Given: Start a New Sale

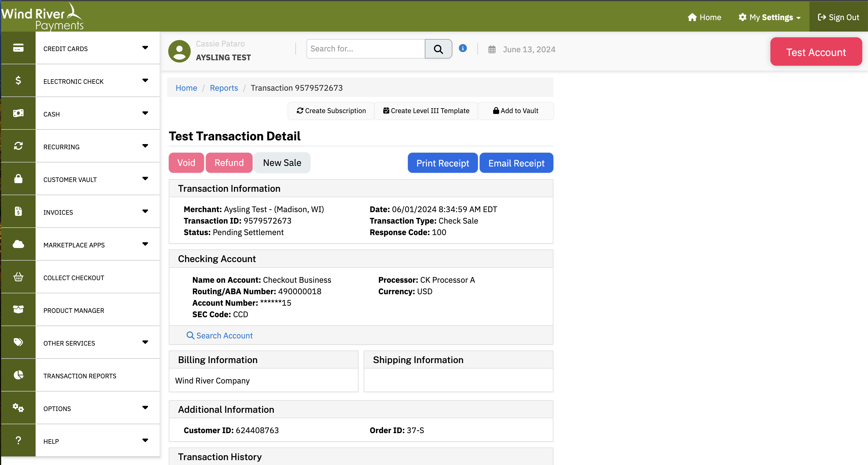Looking at the screenshot, I should [282, 163].
